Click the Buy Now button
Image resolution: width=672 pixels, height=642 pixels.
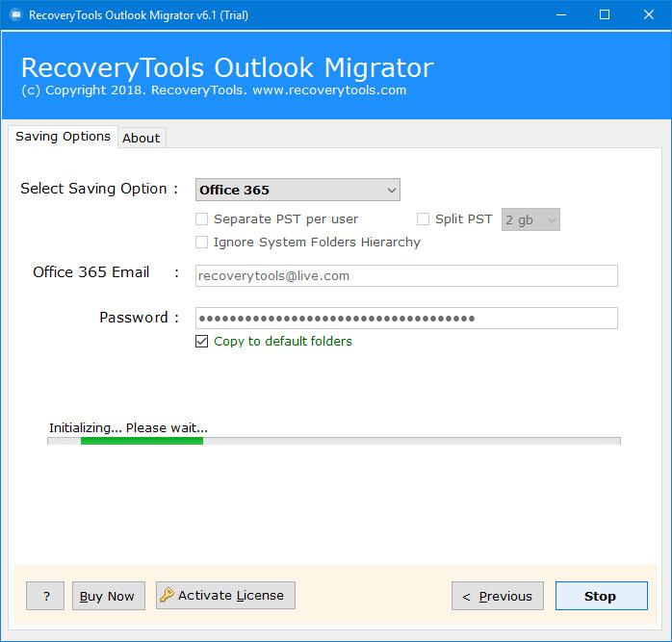pos(109,596)
